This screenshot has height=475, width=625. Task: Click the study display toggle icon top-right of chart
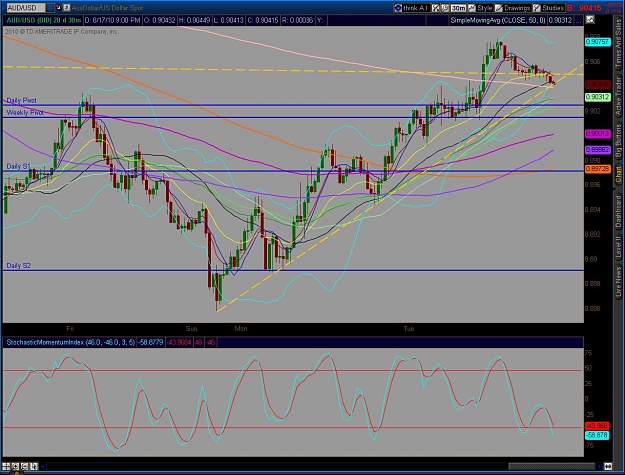pos(590,20)
